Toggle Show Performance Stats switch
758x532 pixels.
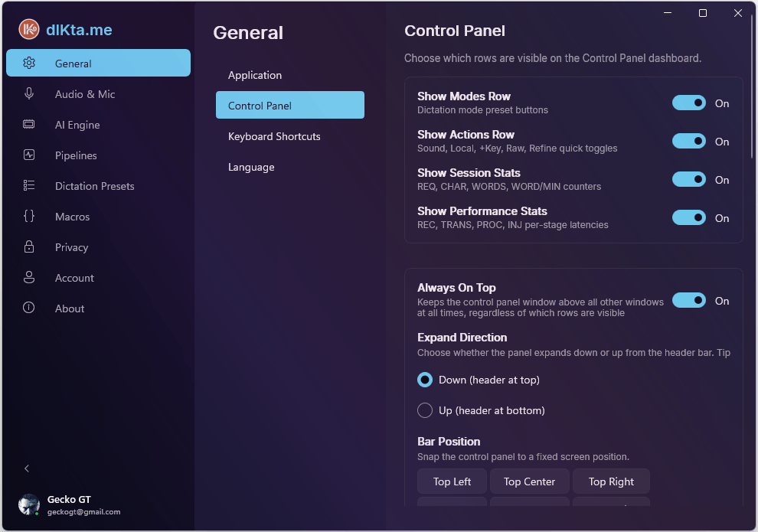[689, 217]
